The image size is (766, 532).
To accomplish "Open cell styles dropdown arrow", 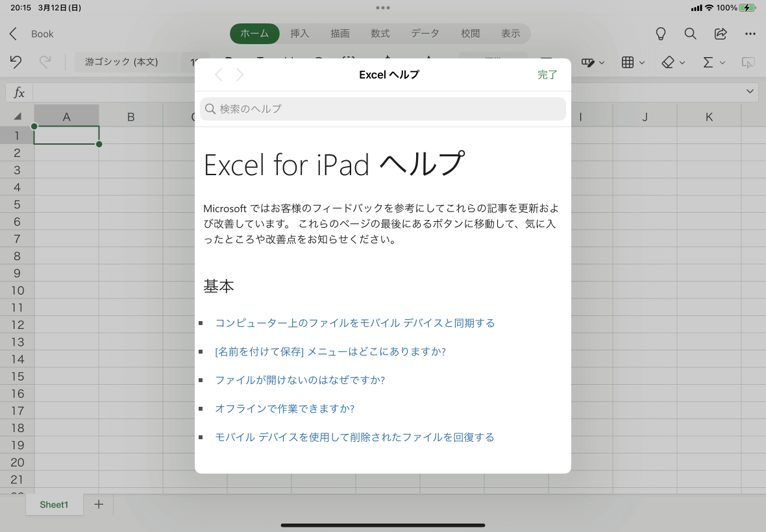I will (602, 62).
